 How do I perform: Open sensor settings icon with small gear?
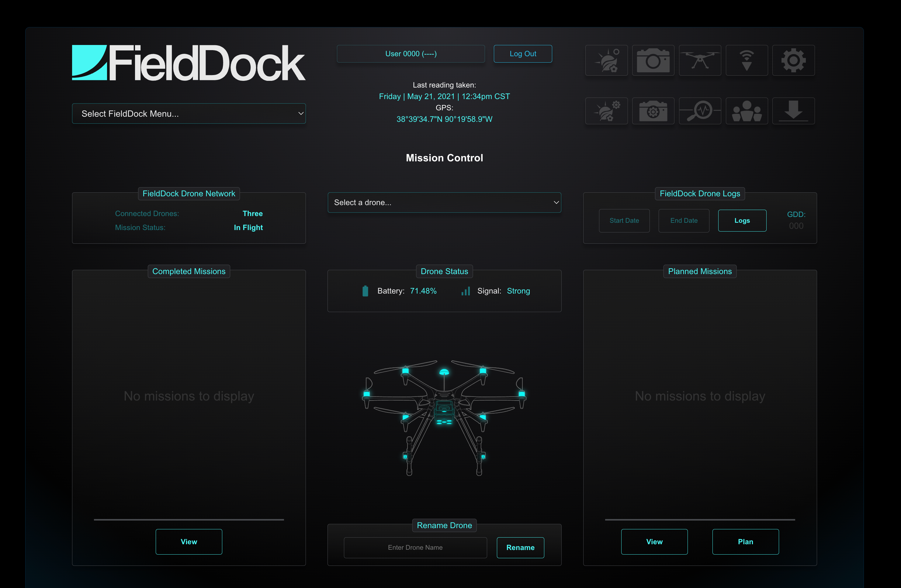606,111
